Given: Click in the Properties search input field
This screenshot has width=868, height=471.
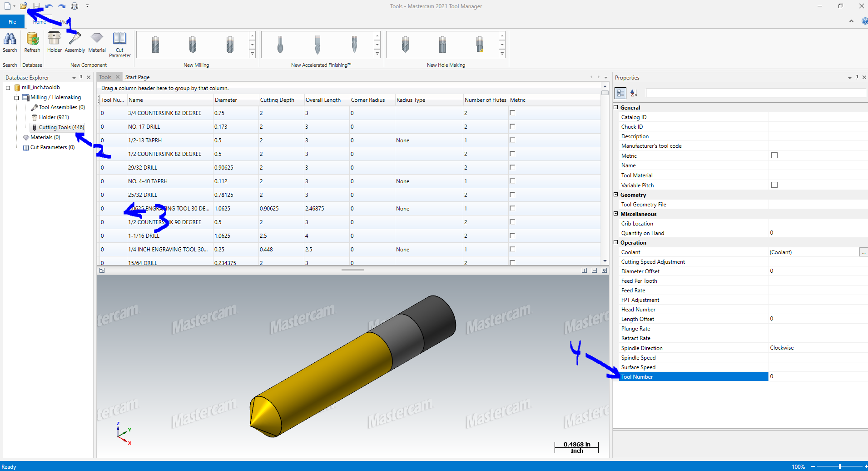Looking at the screenshot, I should pyautogui.click(x=756, y=93).
